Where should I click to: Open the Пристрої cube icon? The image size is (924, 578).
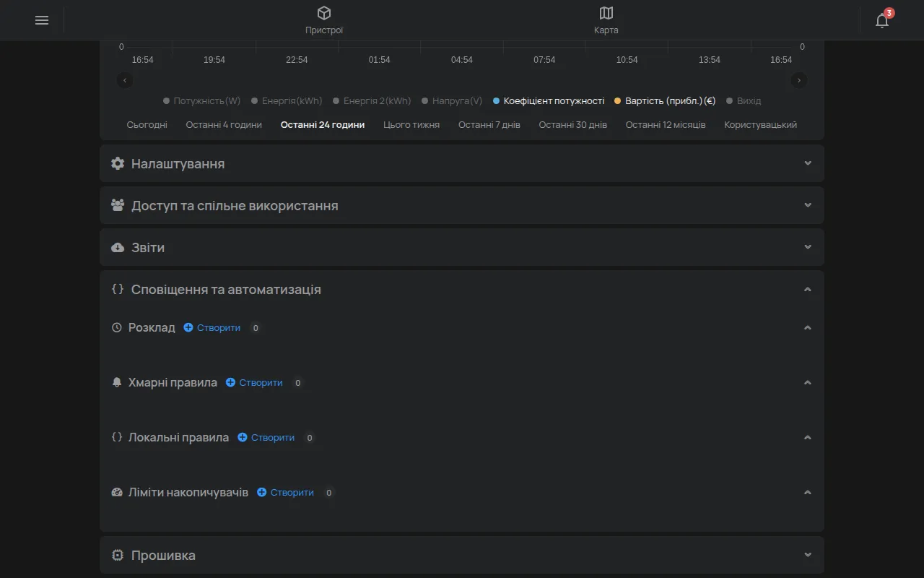(x=324, y=13)
